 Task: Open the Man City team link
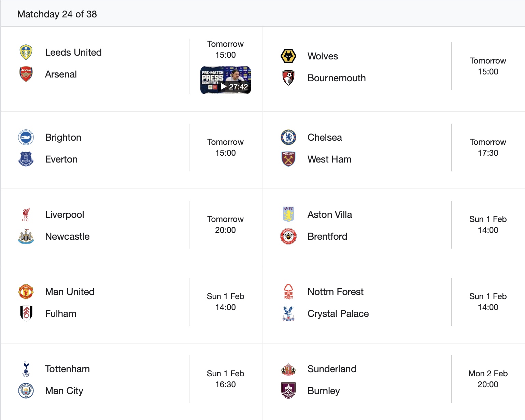click(64, 391)
